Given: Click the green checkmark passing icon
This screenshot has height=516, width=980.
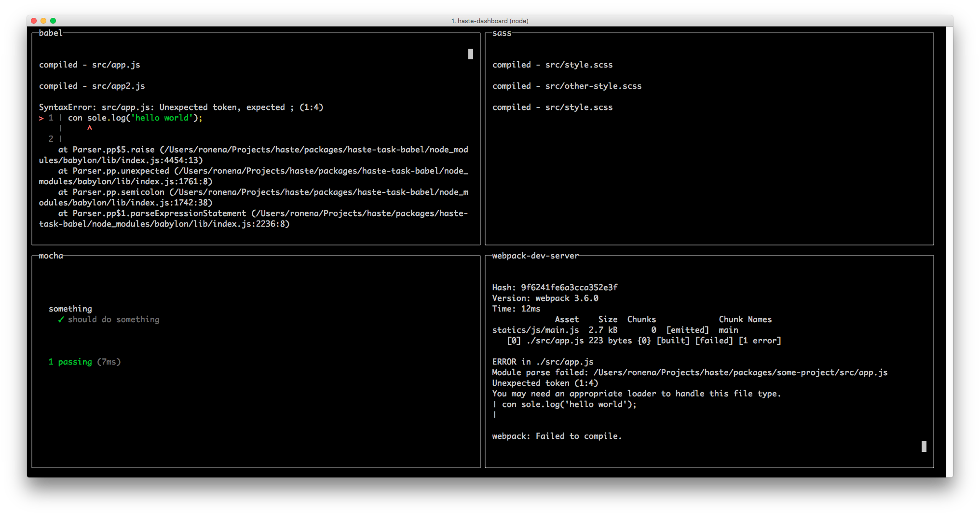Looking at the screenshot, I should tap(61, 319).
